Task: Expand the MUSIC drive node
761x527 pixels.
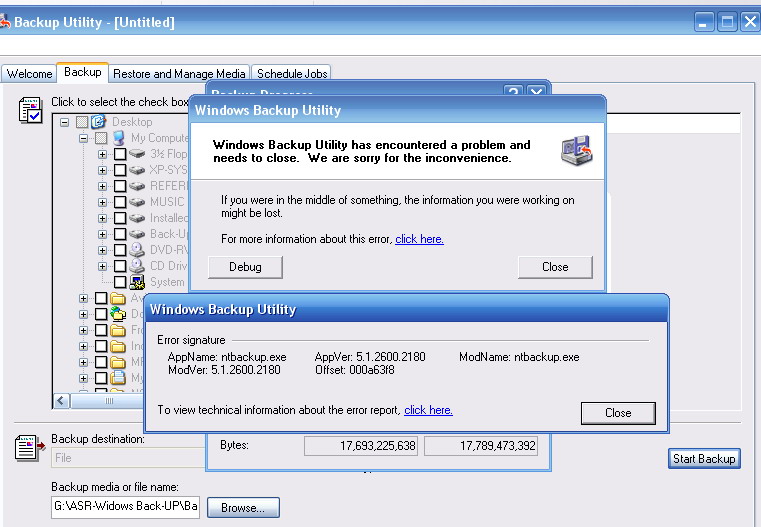Action: tap(102, 202)
